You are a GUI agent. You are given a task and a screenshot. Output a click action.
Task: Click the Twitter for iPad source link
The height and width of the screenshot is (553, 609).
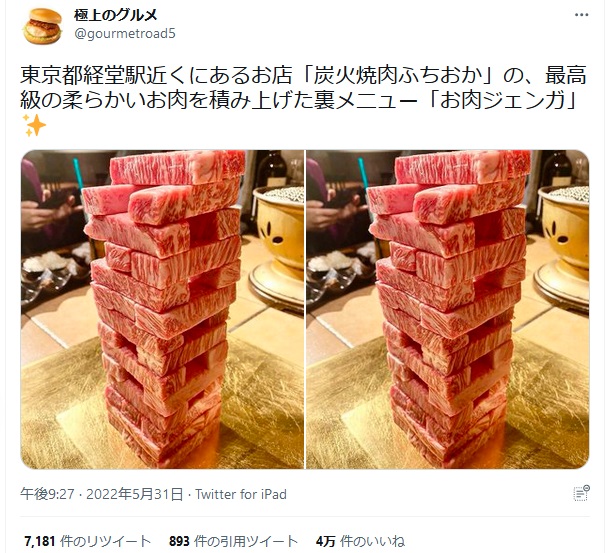click(x=241, y=494)
